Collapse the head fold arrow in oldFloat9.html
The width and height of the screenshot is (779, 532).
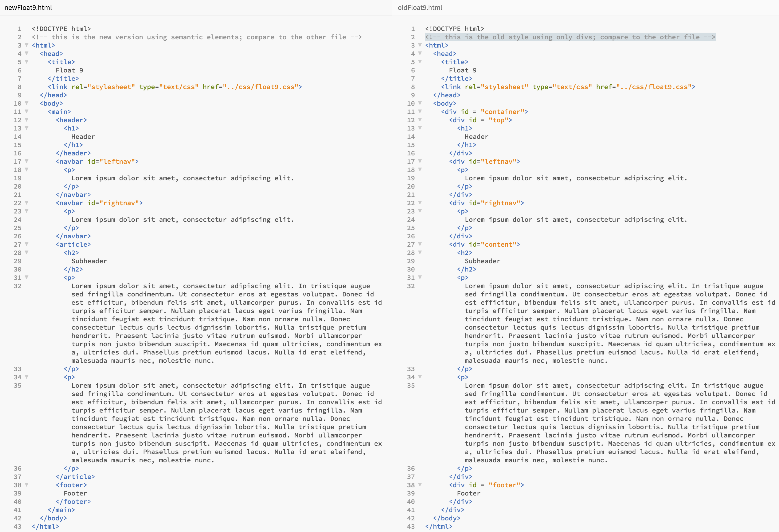click(420, 53)
